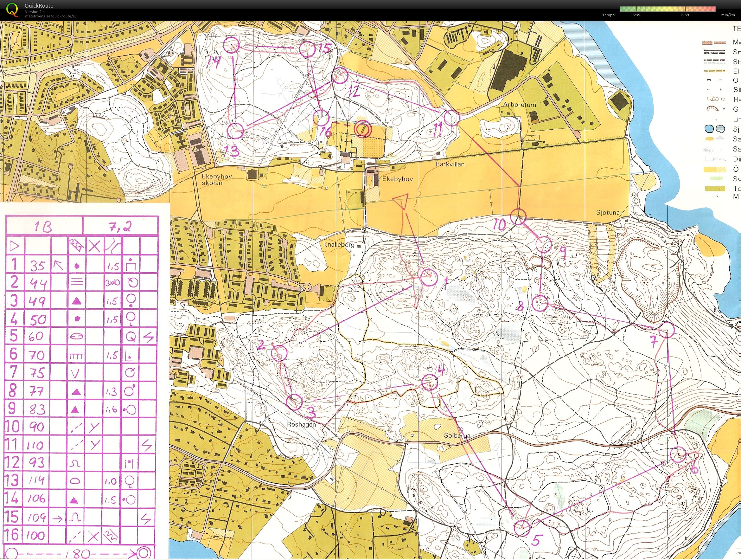The height and width of the screenshot is (560, 741).
Task: Click control circle 13 on the map
Action: 235,131
